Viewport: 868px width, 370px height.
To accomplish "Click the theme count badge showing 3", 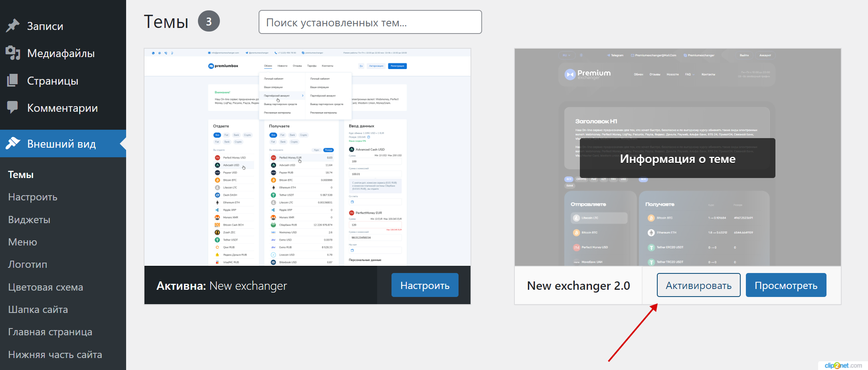I will pos(209,22).
